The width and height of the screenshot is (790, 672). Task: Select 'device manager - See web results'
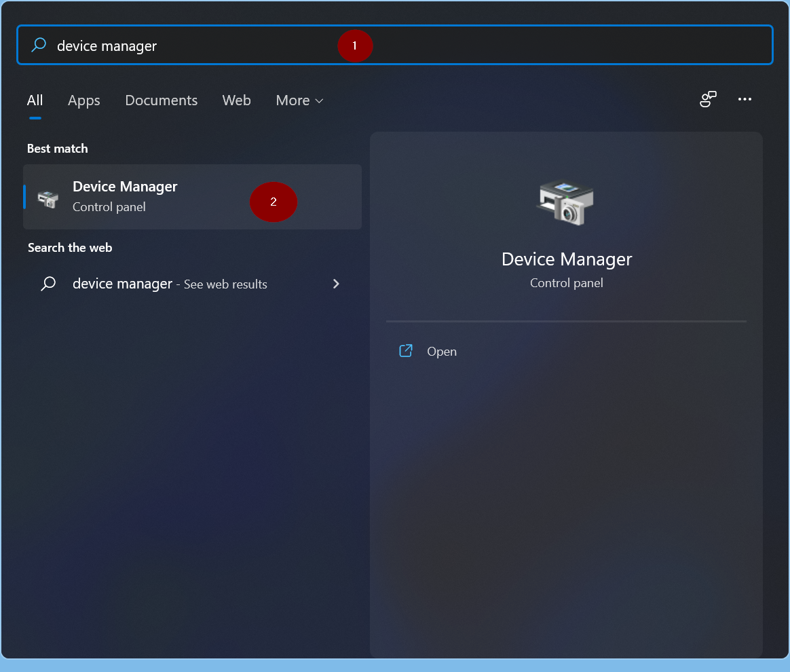click(193, 284)
